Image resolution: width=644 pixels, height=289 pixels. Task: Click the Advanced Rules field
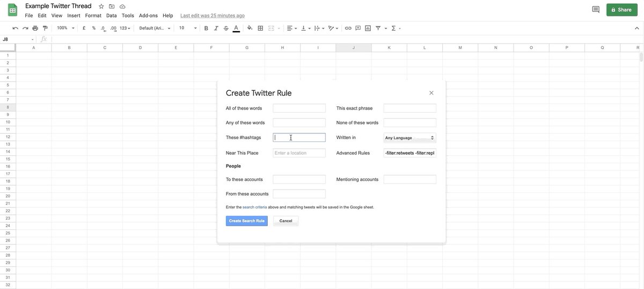[410, 153]
